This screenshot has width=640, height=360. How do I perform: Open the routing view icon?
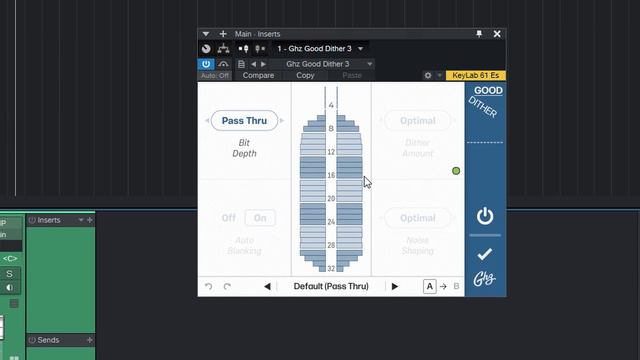click(x=223, y=49)
